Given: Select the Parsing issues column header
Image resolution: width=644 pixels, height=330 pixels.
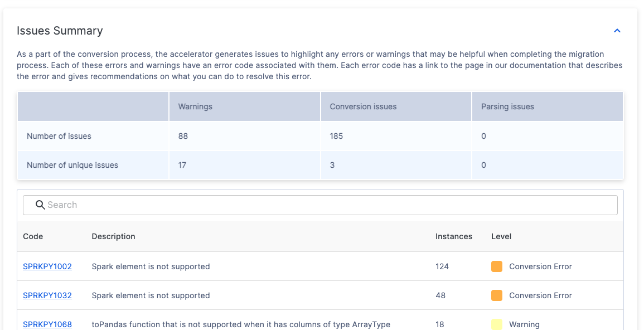Looking at the screenshot, I should [x=507, y=106].
